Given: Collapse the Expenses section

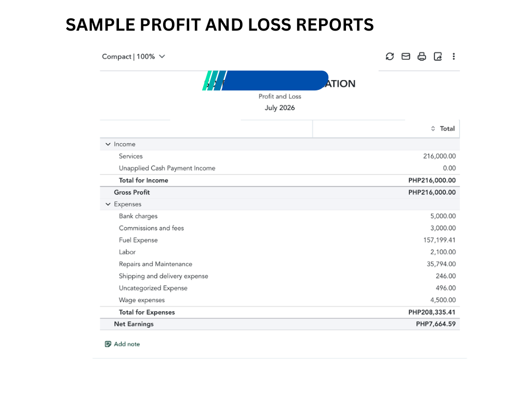Looking at the screenshot, I should (108, 204).
